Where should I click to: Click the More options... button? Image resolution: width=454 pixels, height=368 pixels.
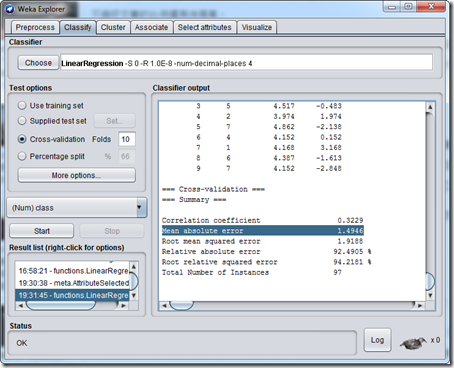click(76, 175)
